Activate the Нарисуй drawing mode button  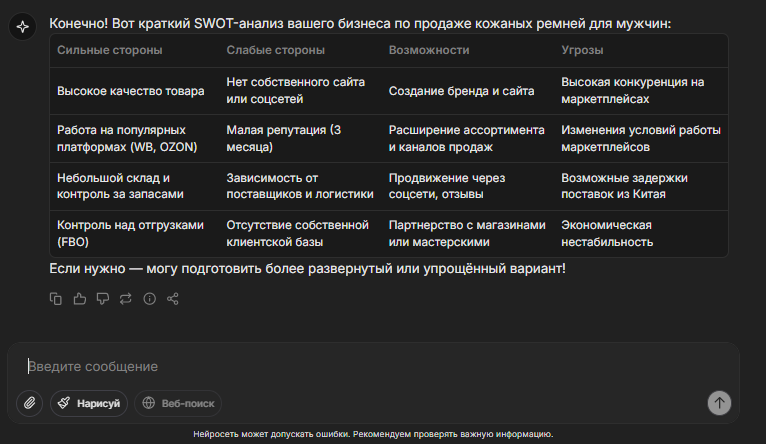coord(89,403)
